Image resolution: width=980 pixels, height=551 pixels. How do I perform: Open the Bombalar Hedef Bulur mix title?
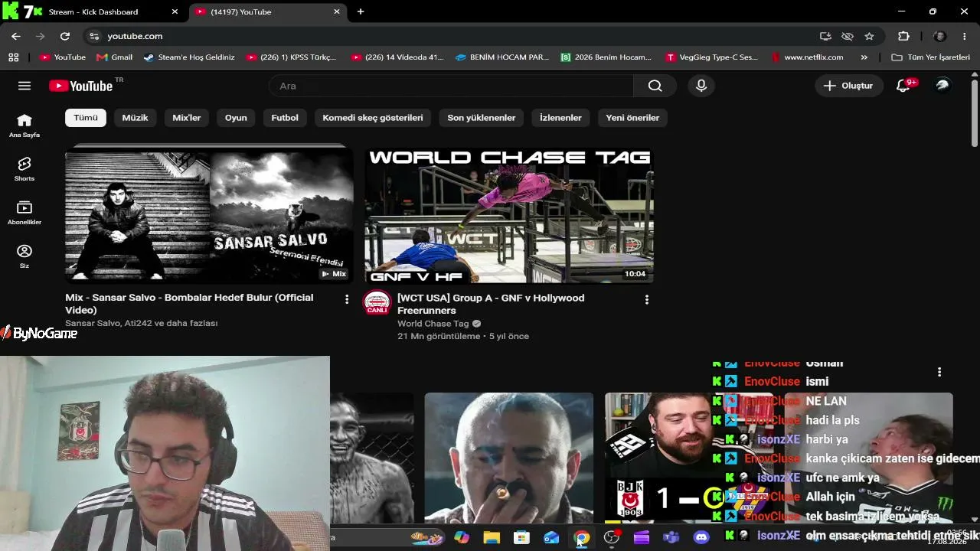pyautogui.click(x=189, y=304)
